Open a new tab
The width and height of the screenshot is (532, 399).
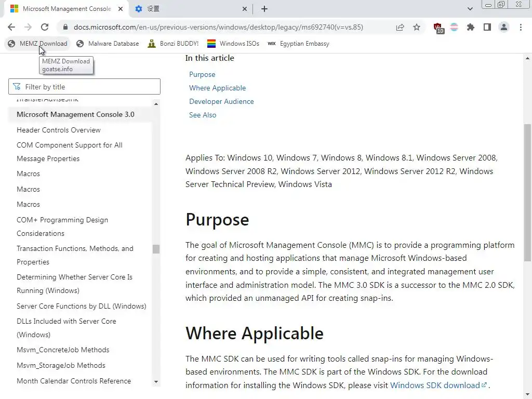coord(264,9)
